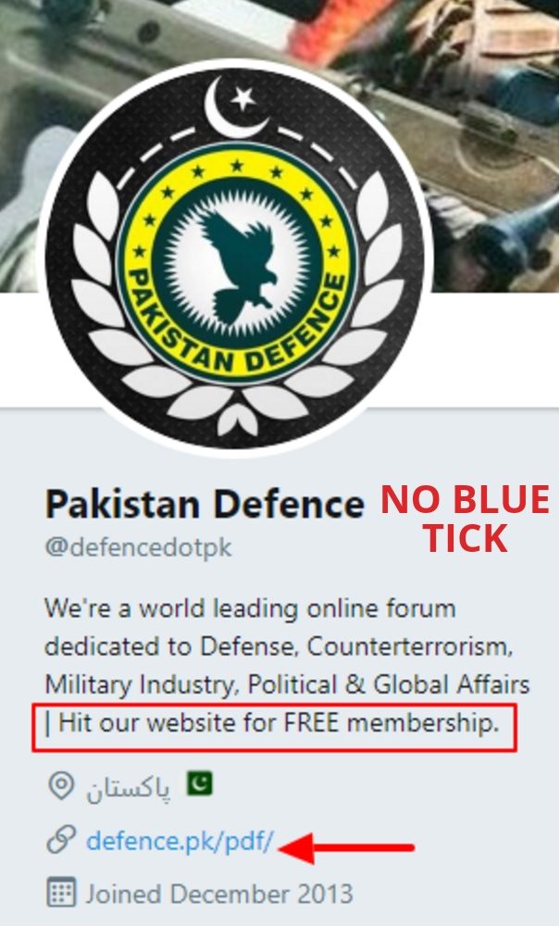
Task: Click the Joined December 2013 text
Action: point(219,894)
